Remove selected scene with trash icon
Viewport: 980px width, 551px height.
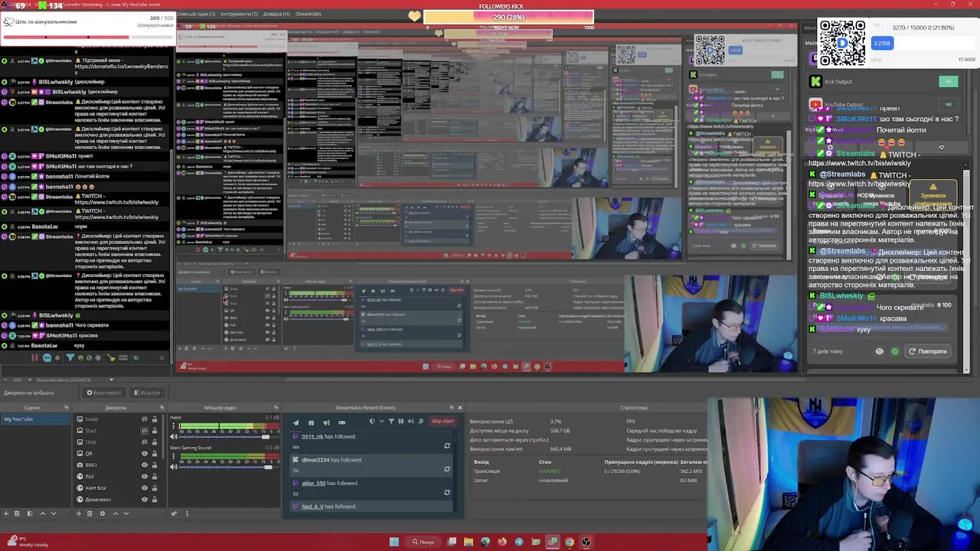pos(17,514)
